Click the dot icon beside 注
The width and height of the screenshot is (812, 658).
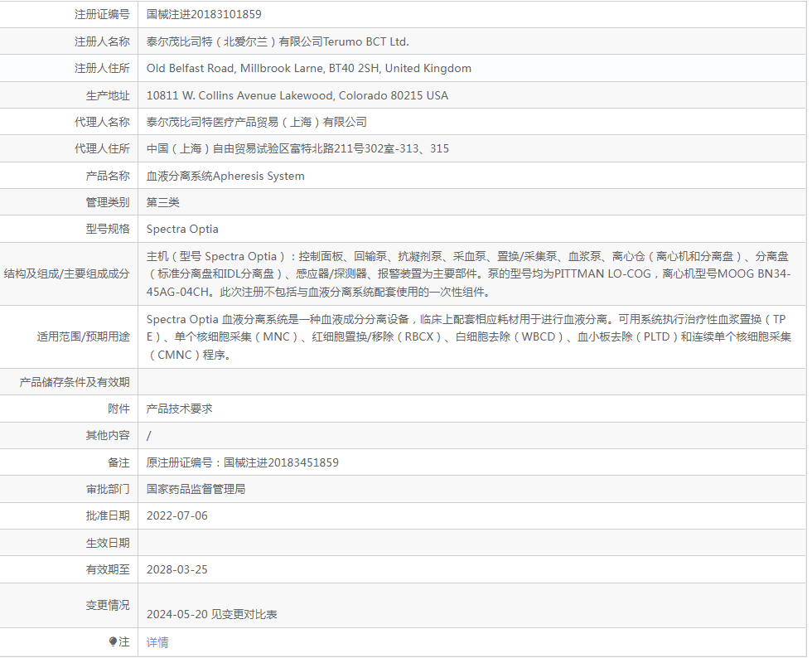113,642
